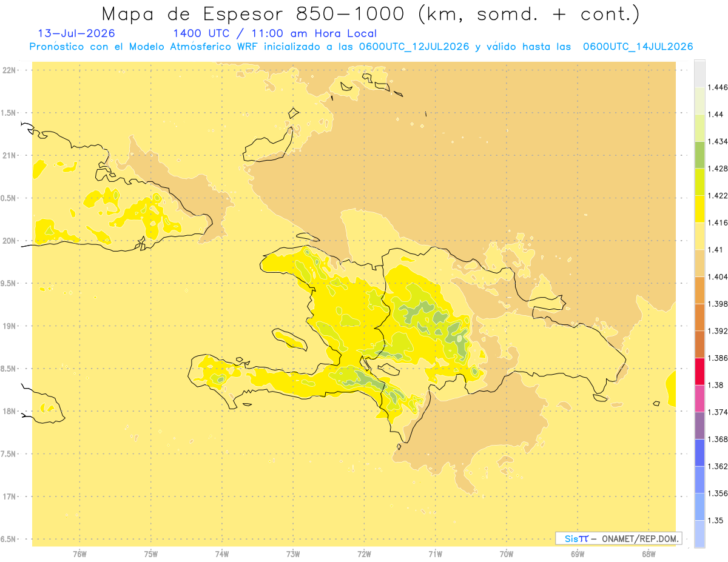Viewport: 728px width, 562px height.
Task: Click the legend value 1.386
Action: (718, 358)
